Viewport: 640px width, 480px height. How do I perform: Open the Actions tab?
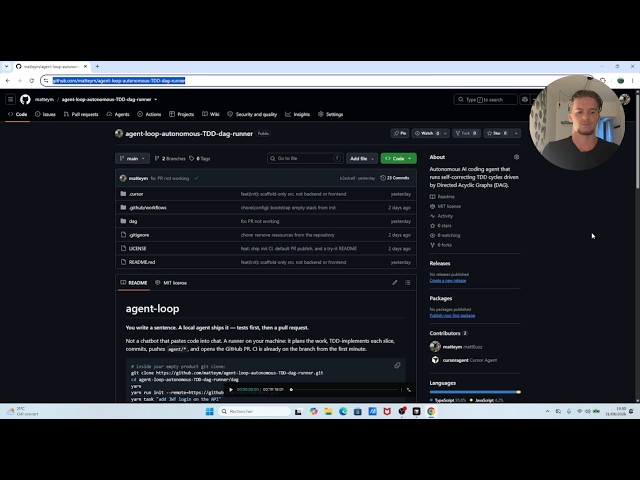point(149,114)
